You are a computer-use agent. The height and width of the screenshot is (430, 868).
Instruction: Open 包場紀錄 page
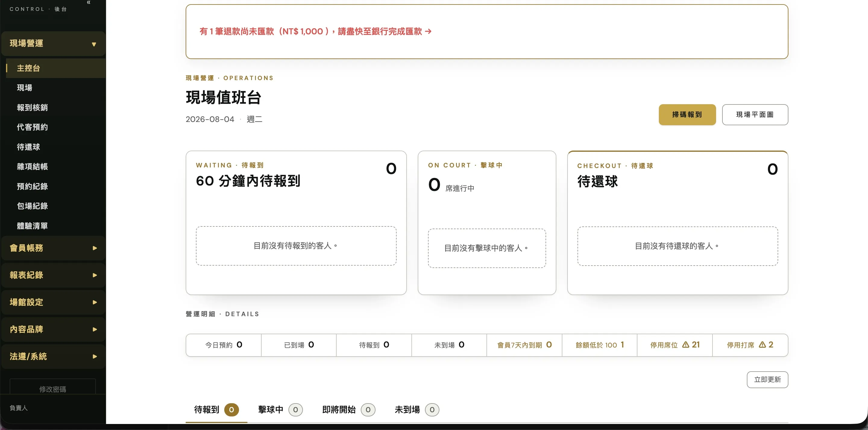[56, 206]
